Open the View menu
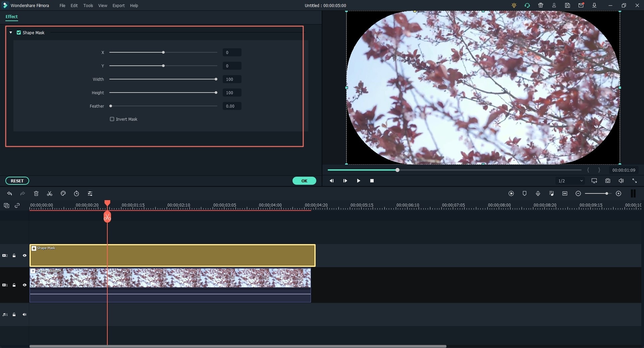Screen dimensions: 644x348 coord(103,5)
